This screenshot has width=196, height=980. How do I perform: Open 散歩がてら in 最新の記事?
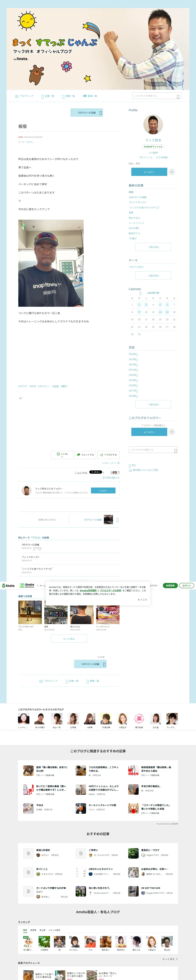click(134, 233)
